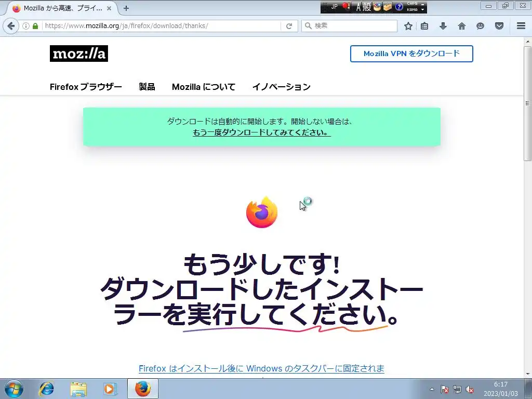The height and width of the screenshot is (399, 532).
Task: Click もう一度ダウンロードしてみてください link
Action: [262, 132]
